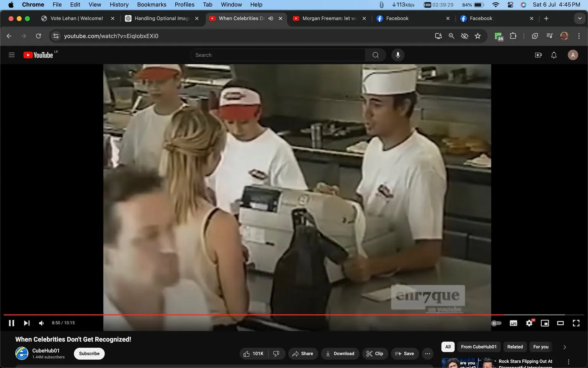
Task: Enter full screen mode
Action: 576,323
